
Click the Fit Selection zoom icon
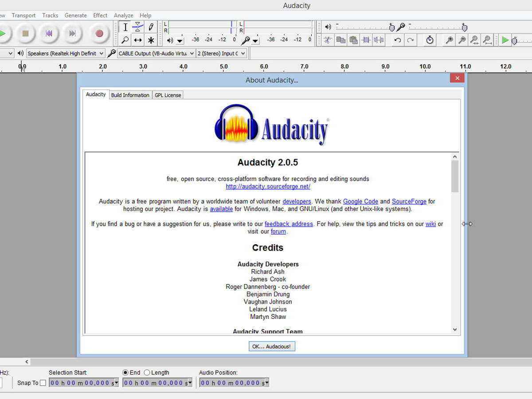tap(475, 40)
